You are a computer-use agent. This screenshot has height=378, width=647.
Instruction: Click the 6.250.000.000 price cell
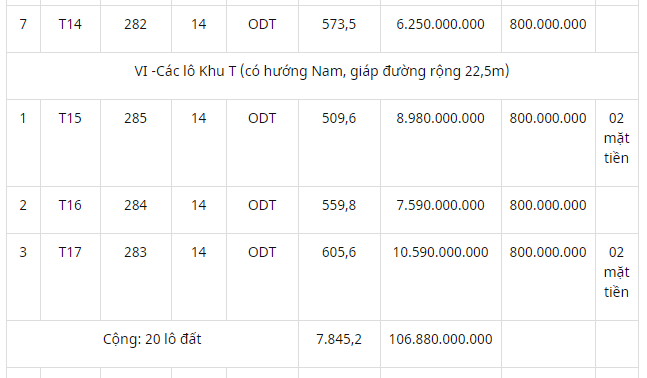click(440, 24)
